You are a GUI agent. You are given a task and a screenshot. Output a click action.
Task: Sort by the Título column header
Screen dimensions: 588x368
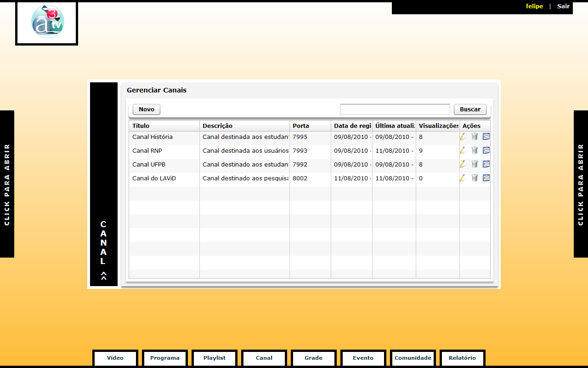[x=164, y=126]
